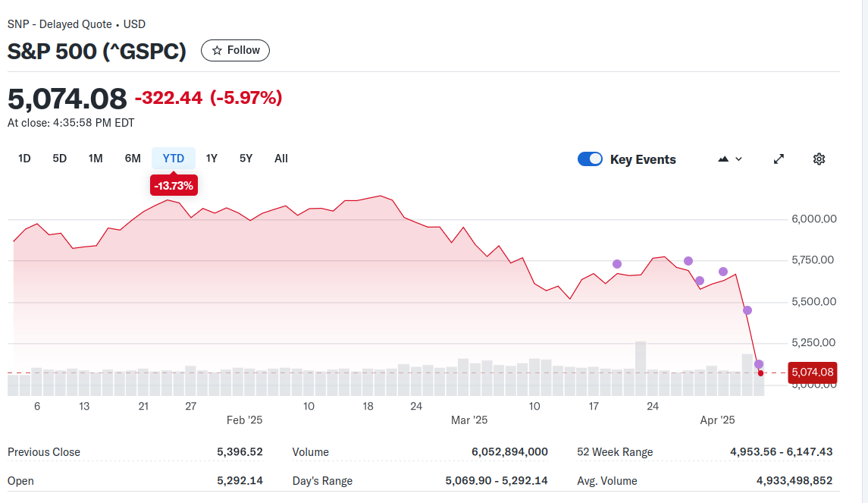Click the red 5,074.08 price label on chart
Screen dimensions: 868x503
(x=812, y=373)
